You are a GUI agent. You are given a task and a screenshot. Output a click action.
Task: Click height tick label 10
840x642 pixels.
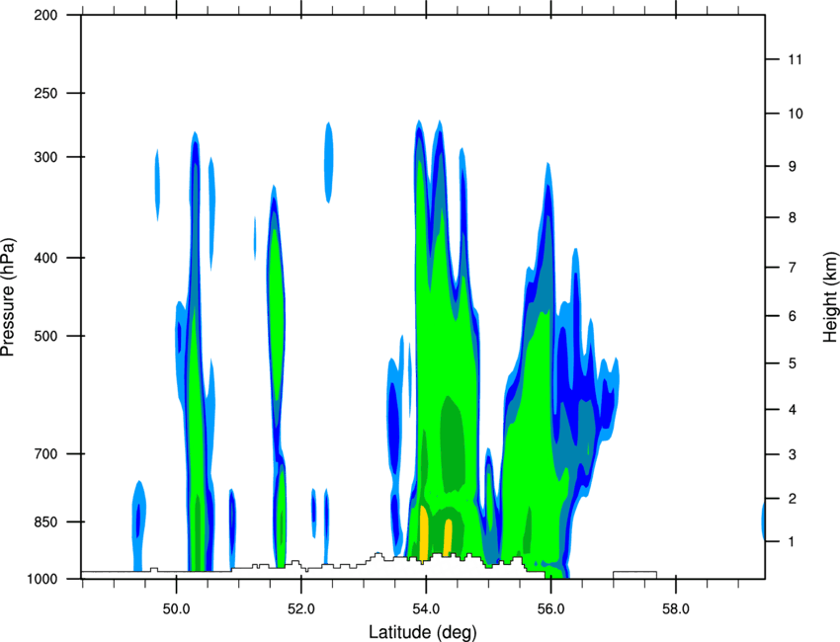point(795,114)
